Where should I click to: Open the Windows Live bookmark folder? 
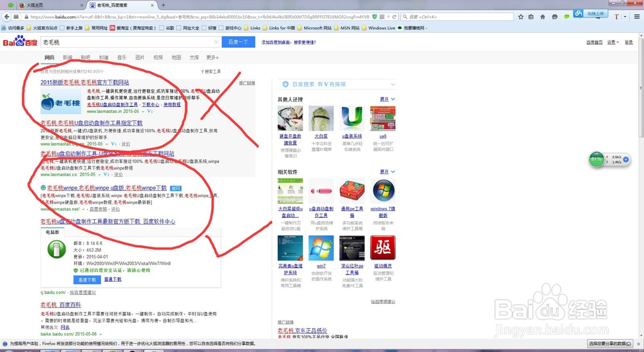click(x=378, y=28)
